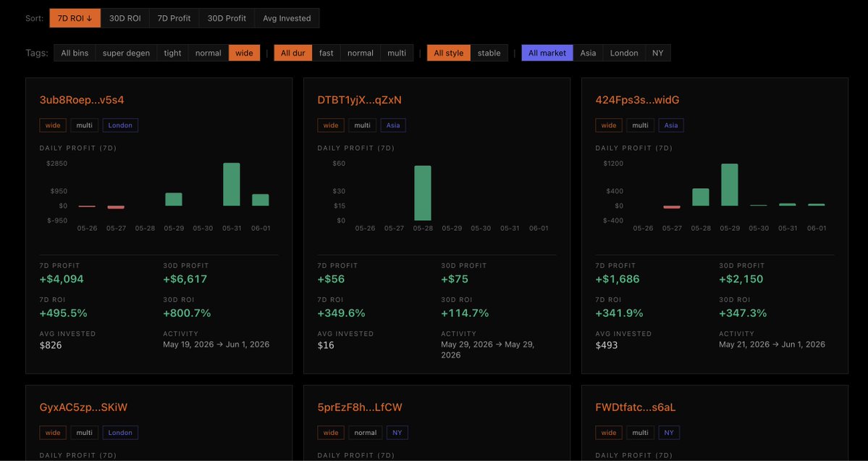Filter by Asia market
This screenshot has height=461, width=868.
pyautogui.click(x=588, y=53)
